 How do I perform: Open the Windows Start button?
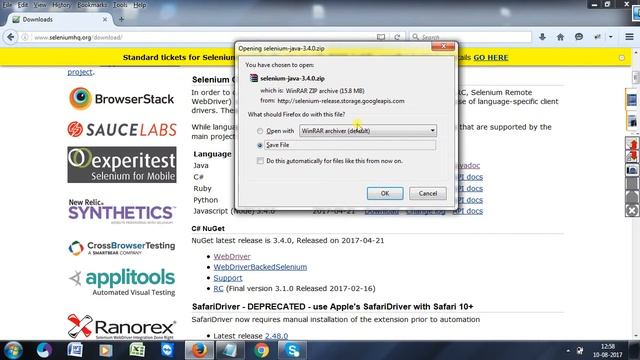coord(13,350)
